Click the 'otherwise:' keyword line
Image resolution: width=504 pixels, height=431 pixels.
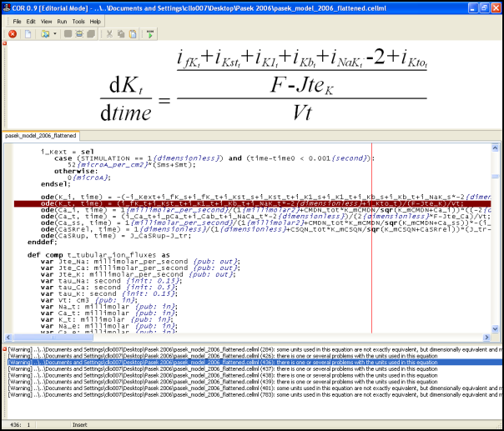click(76, 171)
